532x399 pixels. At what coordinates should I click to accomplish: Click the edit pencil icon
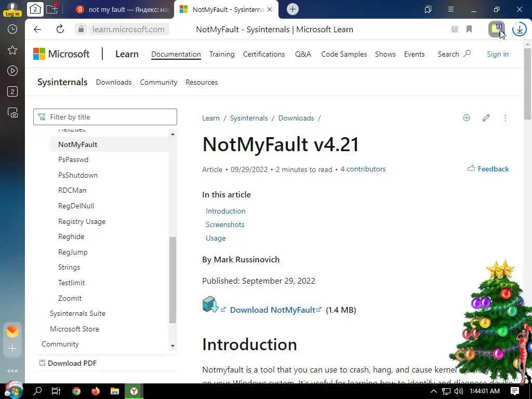[486, 118]
